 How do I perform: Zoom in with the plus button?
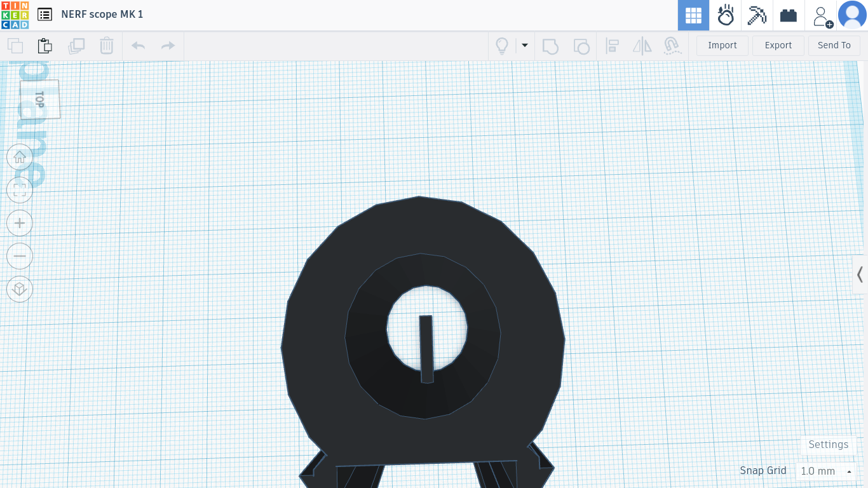click(x=20, y=223)
